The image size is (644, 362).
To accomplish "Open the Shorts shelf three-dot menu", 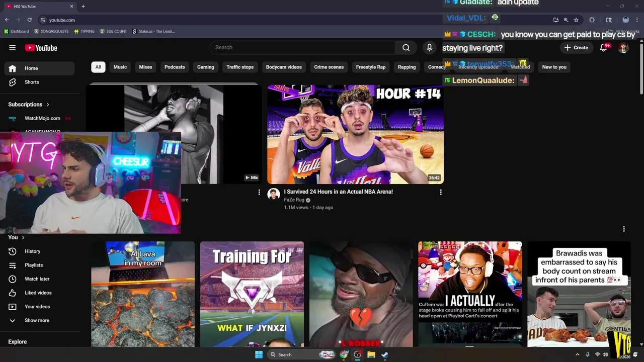I will [624, 229].
